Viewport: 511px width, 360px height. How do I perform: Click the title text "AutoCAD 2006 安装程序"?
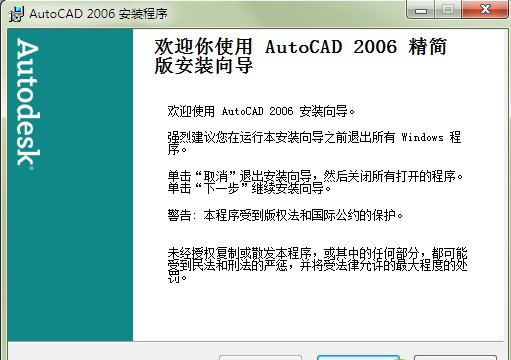point(98,14)
